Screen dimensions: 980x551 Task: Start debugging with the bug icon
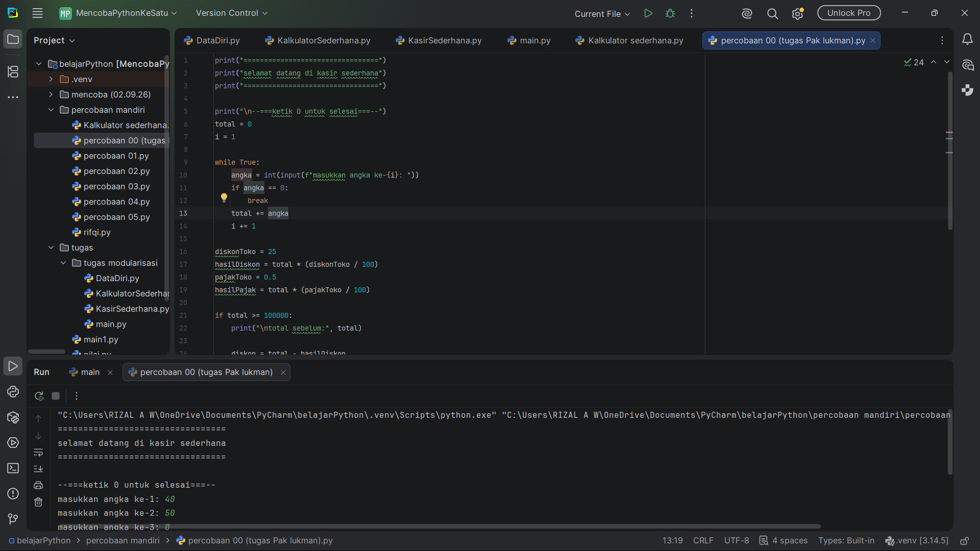pos(670,13)
